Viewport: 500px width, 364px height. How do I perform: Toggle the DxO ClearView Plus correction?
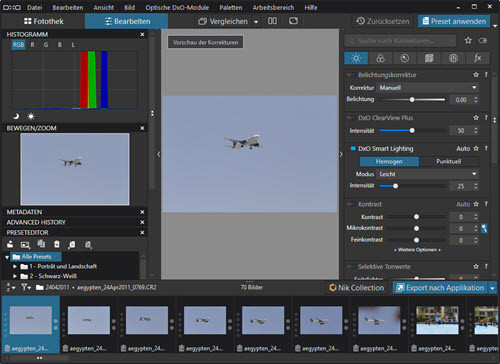point(351,117)
